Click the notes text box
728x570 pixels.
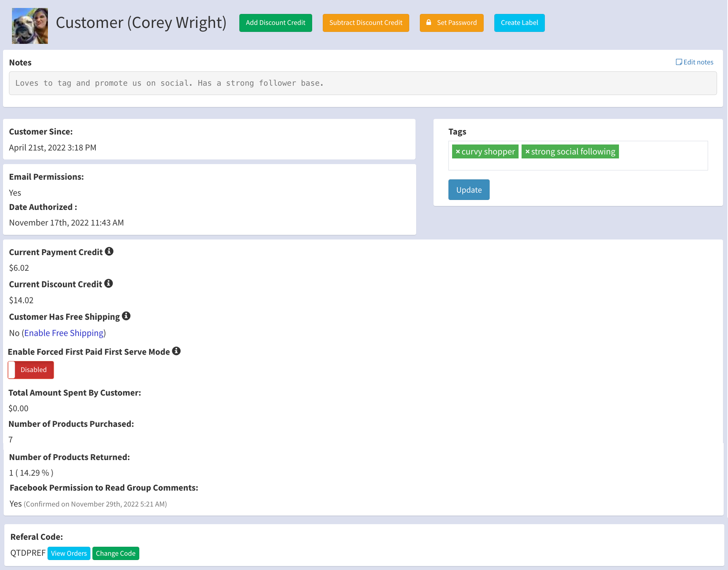tap(362, 83)
